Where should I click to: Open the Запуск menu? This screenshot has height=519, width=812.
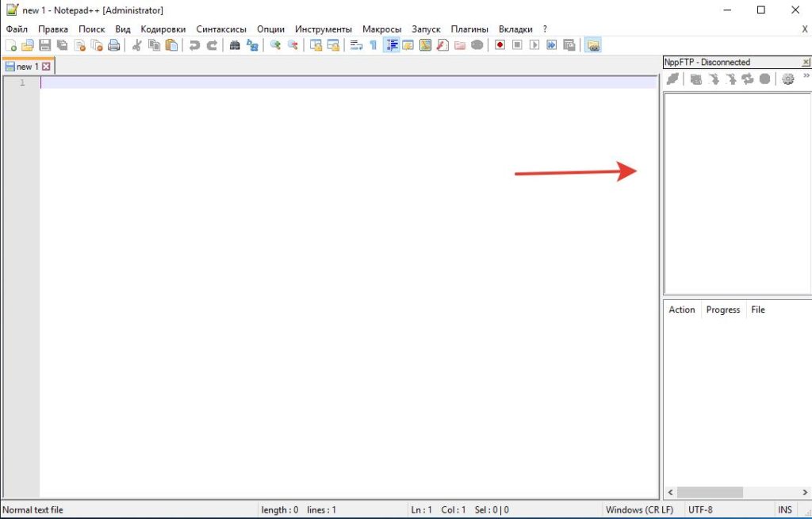[x=426, y=29]
